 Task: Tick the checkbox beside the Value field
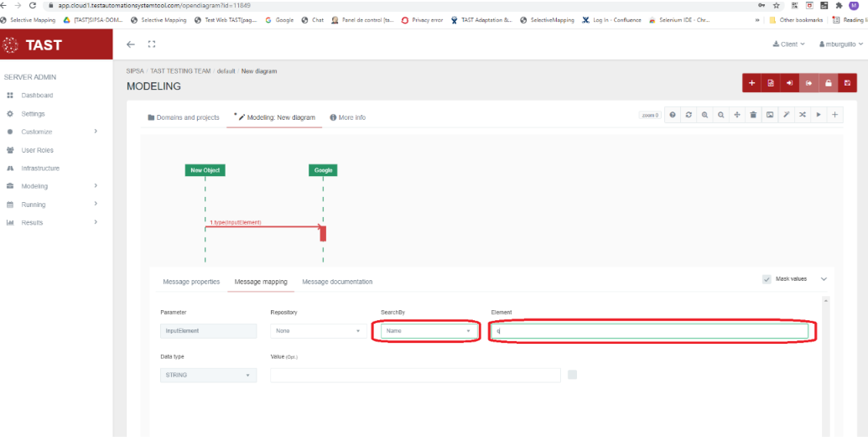572,375
